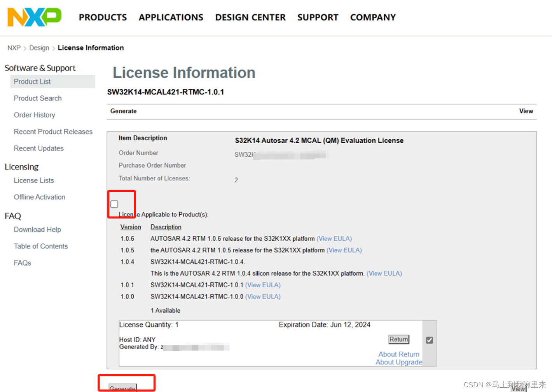Viewport: 552px width, 392px height.
Task: Click the View tab header
Action: pyautogui.click(x=526, y=111)
